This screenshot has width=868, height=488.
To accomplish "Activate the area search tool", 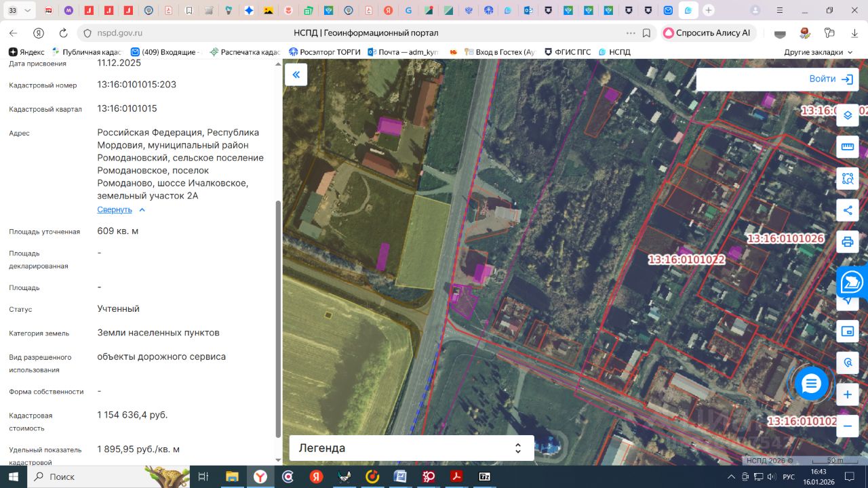I will 847,179.
